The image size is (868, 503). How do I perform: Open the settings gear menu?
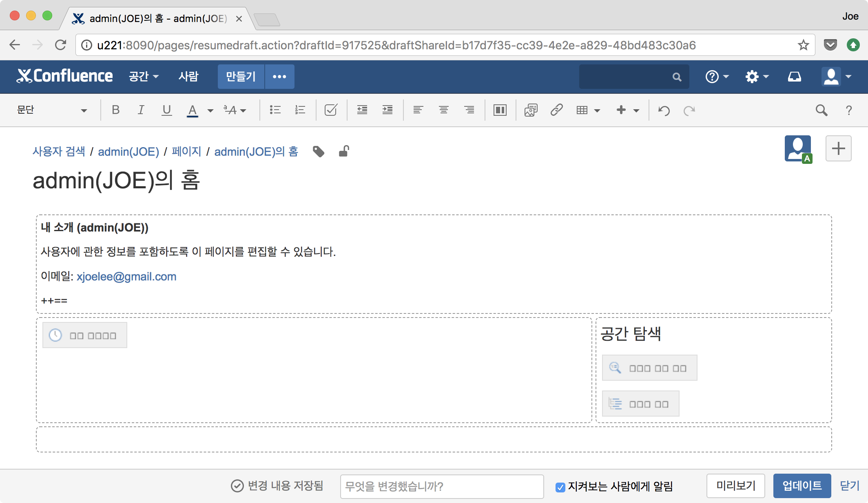tap(757, 77)
